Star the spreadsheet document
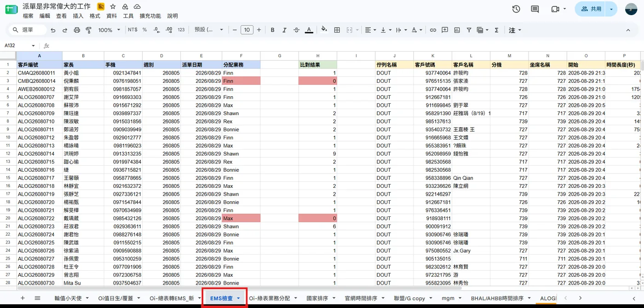 pos(113,6)
